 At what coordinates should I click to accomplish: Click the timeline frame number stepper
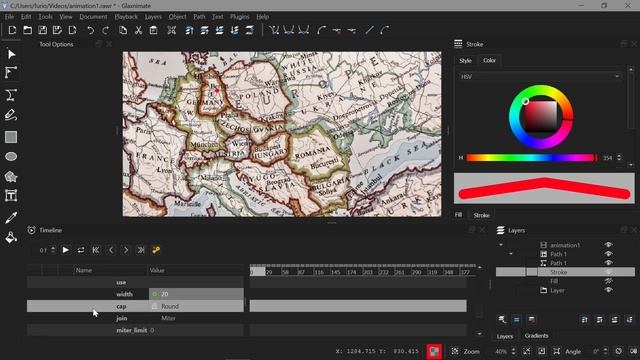click(53, 250)
